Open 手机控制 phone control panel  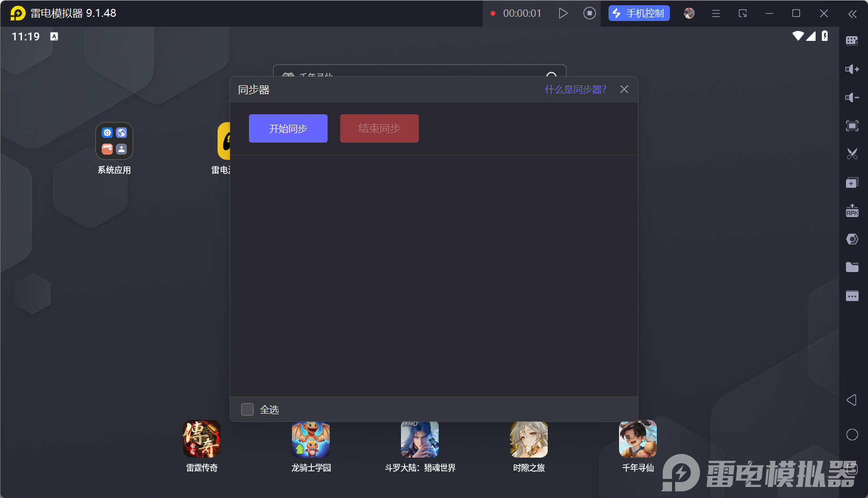[638, 13]
